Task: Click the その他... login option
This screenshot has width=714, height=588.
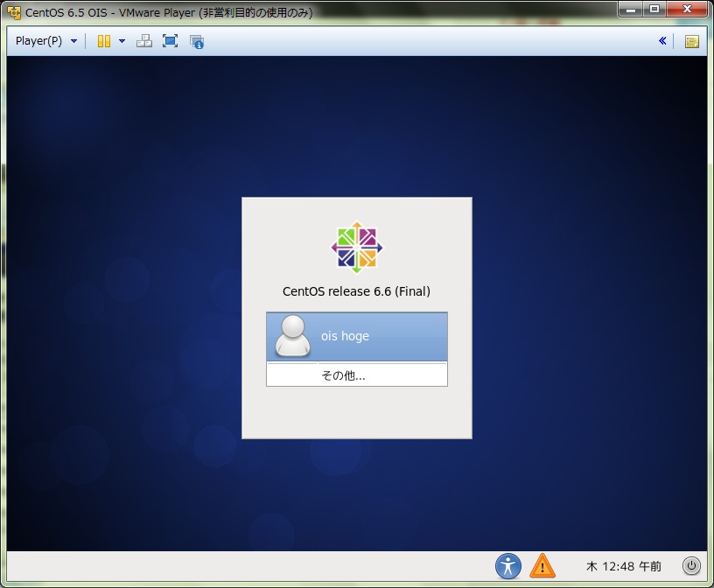Action: (357, 375)
